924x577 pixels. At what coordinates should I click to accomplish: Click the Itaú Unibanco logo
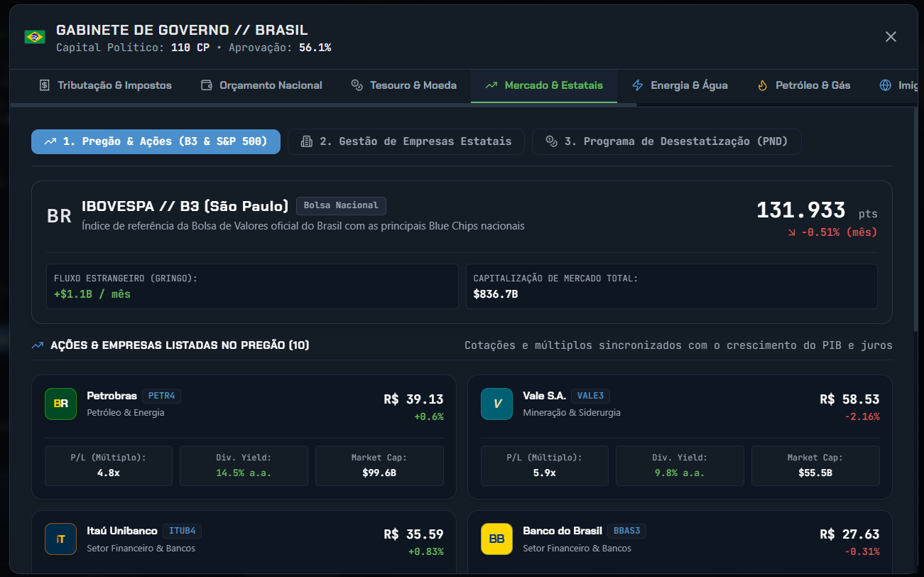click(60, 539)
